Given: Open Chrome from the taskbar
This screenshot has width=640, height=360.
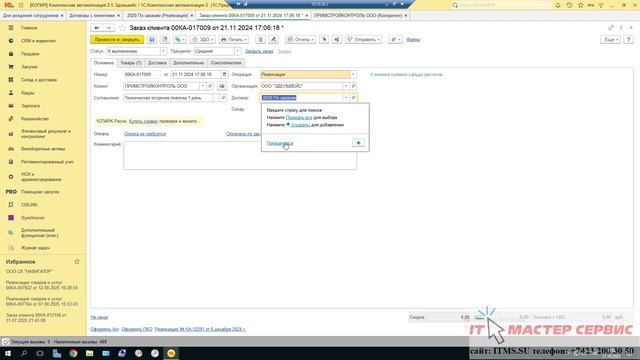Looking at the screenshot, I should [x=73, y=353].
